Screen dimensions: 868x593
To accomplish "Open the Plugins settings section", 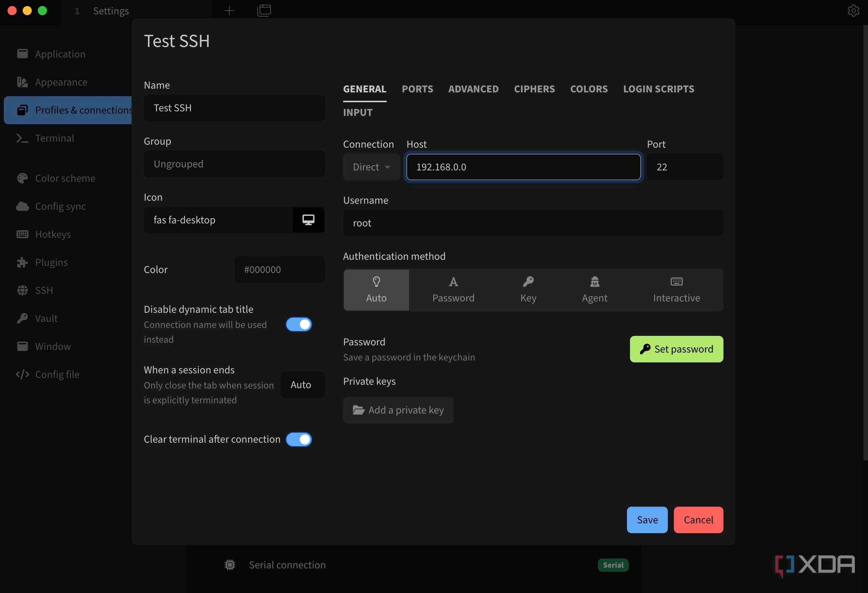I will pyautogui.click(x=68, y=262).
